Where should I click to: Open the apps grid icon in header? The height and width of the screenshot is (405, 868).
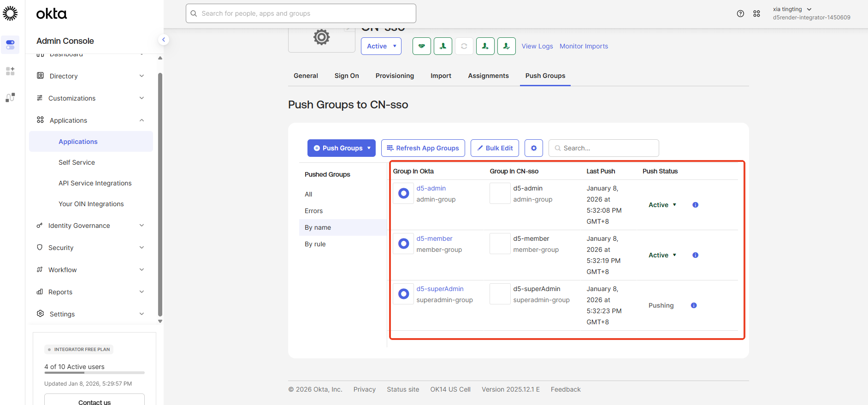point(756,14)
